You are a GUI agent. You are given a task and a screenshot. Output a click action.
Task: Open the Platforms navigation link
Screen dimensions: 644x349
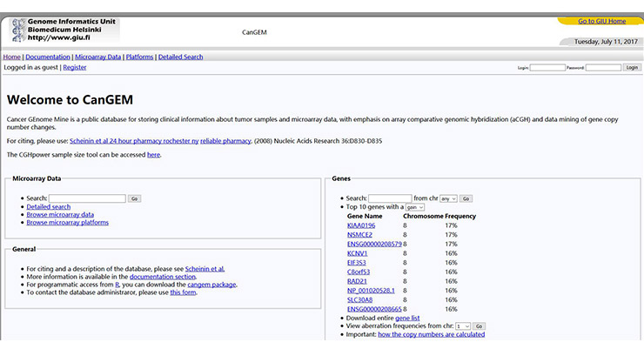(x=139, y=57)
